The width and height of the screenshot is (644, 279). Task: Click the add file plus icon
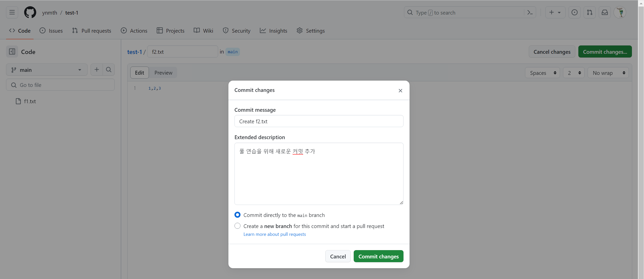[x=97, y=70]
